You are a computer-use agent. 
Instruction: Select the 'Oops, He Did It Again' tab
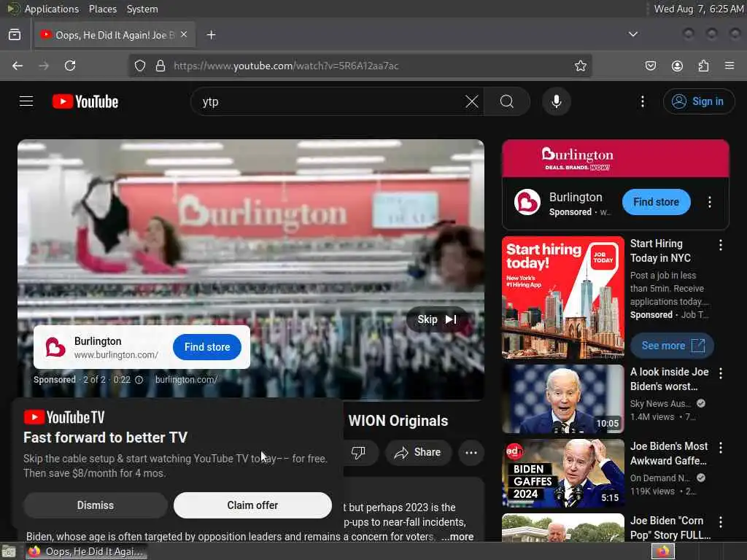click(115, 35)
